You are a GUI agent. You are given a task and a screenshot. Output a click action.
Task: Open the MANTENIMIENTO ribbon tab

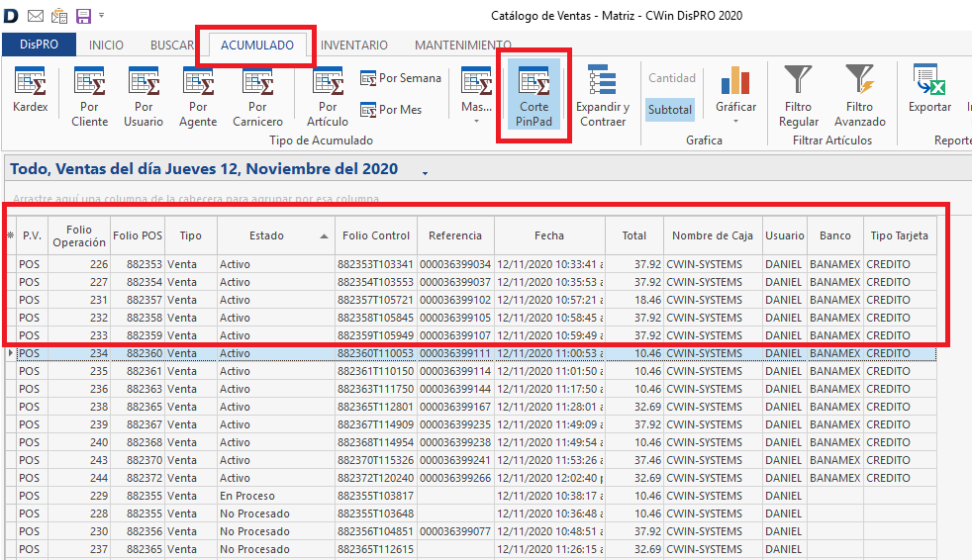[462, 46]
